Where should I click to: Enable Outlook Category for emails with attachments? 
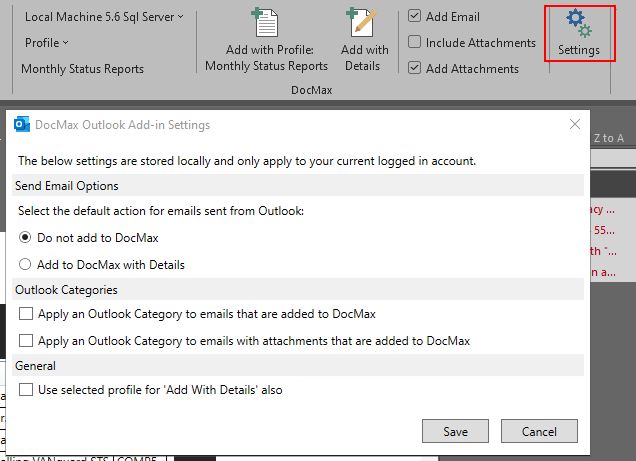click(x=26, y=341)
